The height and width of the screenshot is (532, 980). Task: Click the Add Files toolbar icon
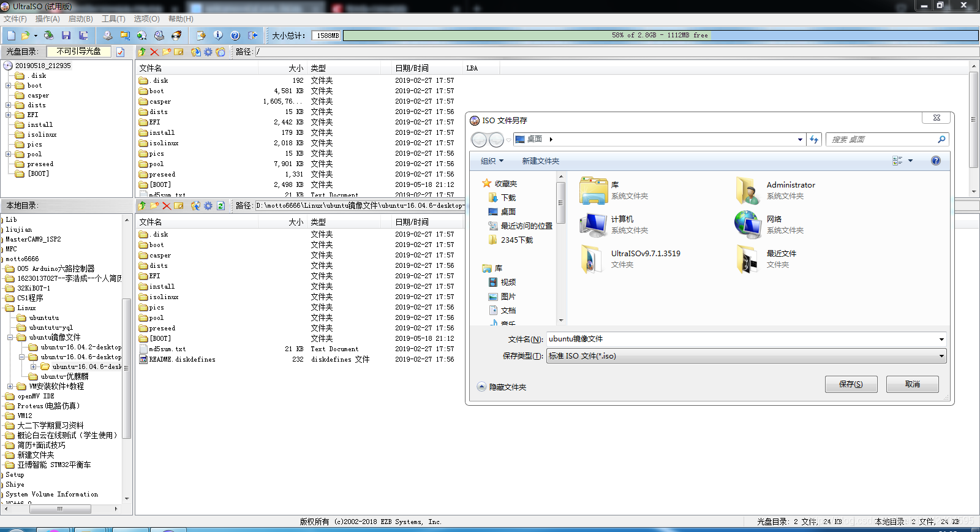pos(200,36)
